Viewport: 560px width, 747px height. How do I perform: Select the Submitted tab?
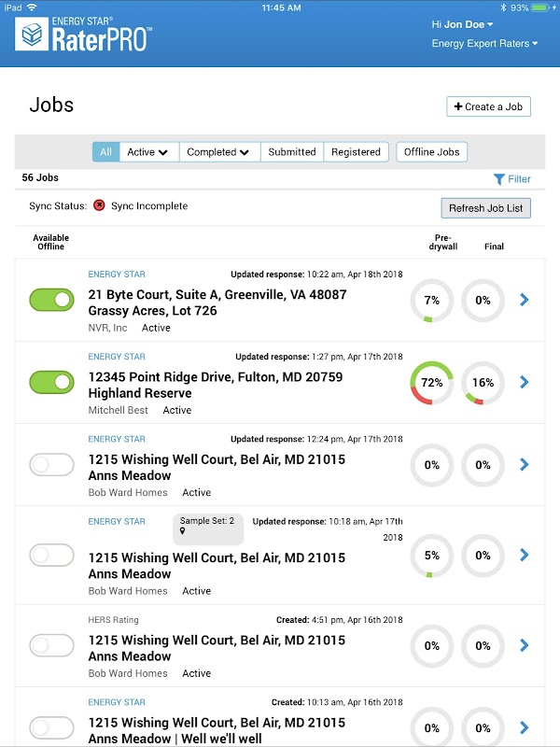pos(292,152)
